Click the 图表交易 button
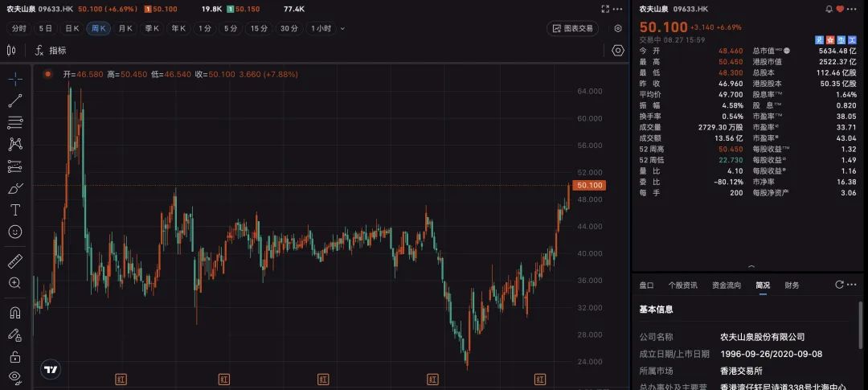The height and width of the screenshot is (390, 868). [572, 29]
